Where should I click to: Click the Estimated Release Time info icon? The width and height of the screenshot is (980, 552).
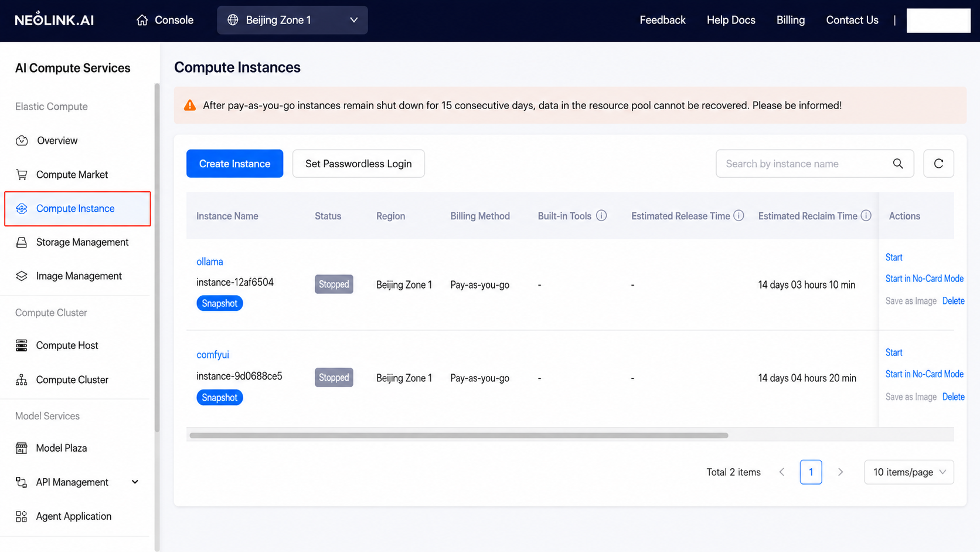(x=739, y=215)
